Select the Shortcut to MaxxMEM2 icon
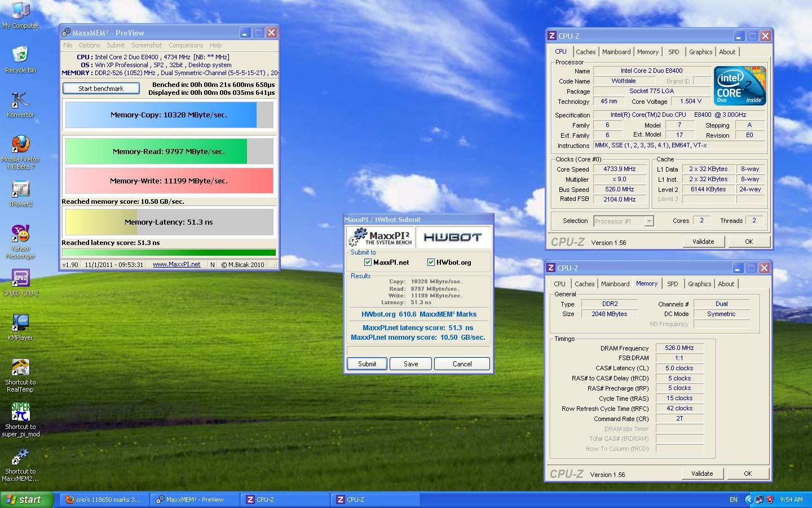This screenshot has height=508, width=812. coord(20,465)
